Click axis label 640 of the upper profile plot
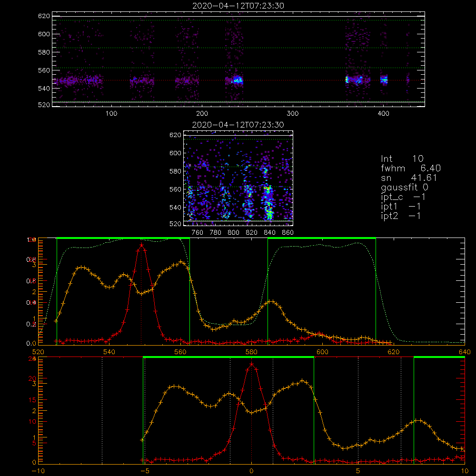 (x=465, y=352)
